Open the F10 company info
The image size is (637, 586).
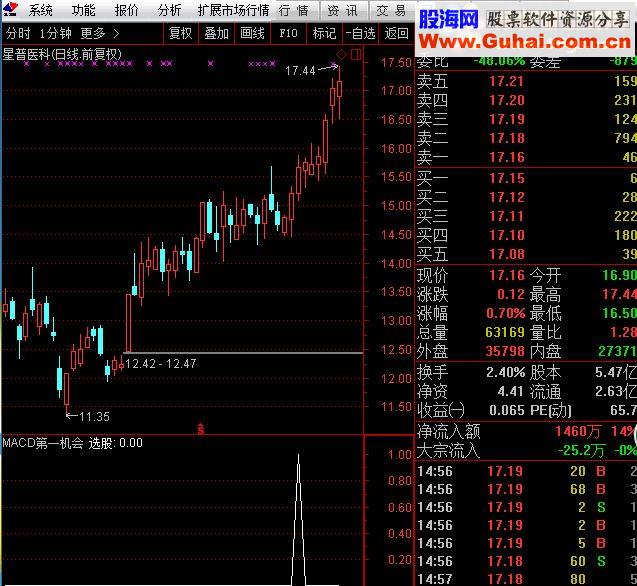(288, 33)
